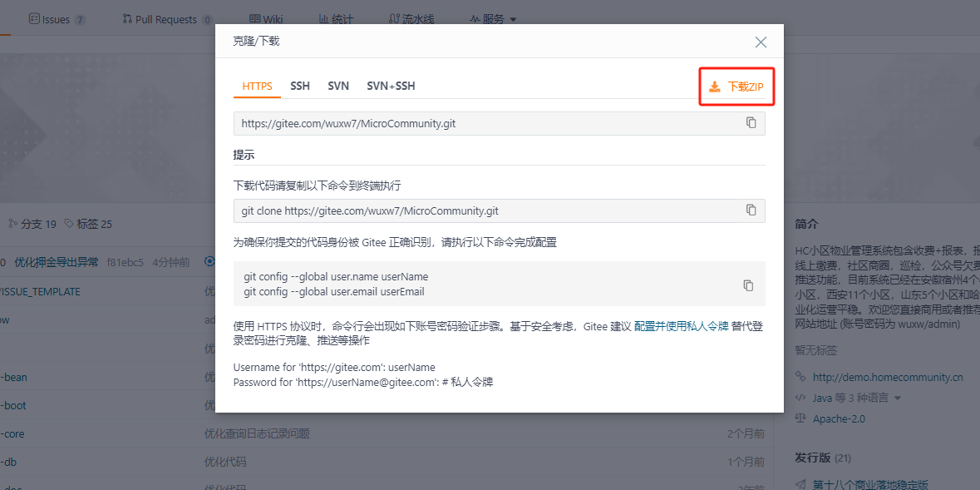Select the SVN tab
Viewport: 980px width, 490px height.
[x=338, y=86]
